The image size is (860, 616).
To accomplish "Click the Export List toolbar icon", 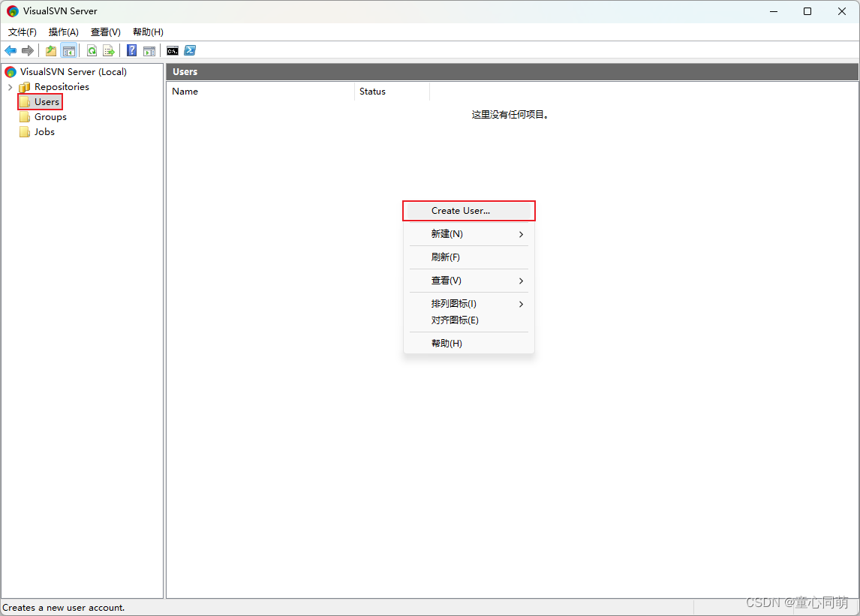I will pos(109,51).
